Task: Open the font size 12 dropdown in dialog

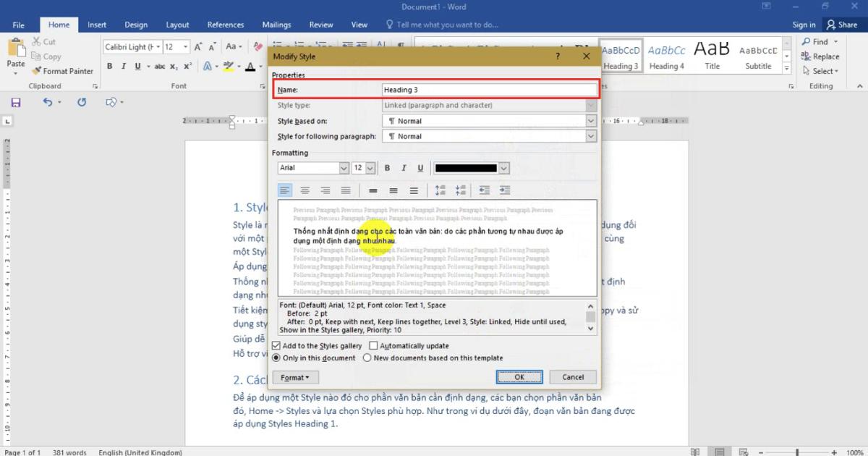Action: pyautogui.click(x=370, y=168)
